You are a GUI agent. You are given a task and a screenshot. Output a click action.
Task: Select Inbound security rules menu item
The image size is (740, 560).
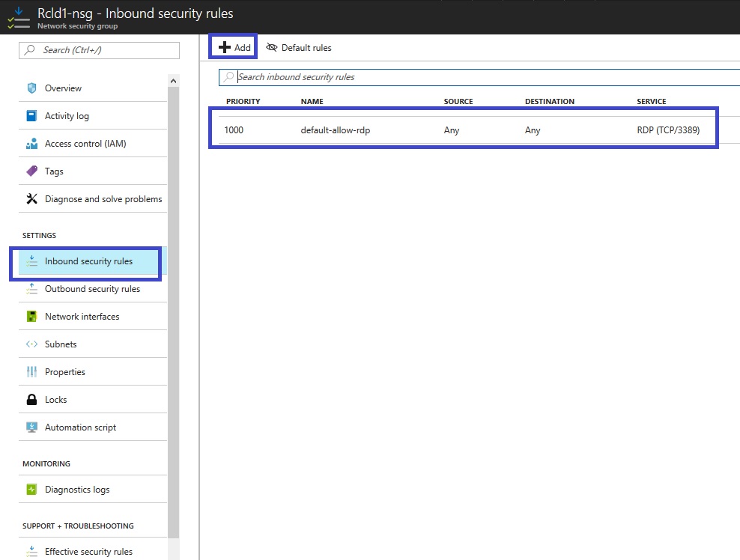coord(88,261)
